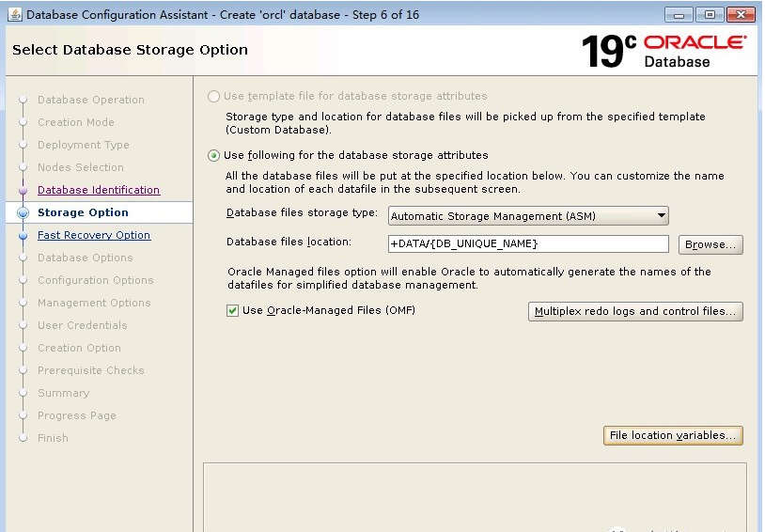765x532 pixels.
Task: Click the Nodes Selection step label
Action: (81, 167)
